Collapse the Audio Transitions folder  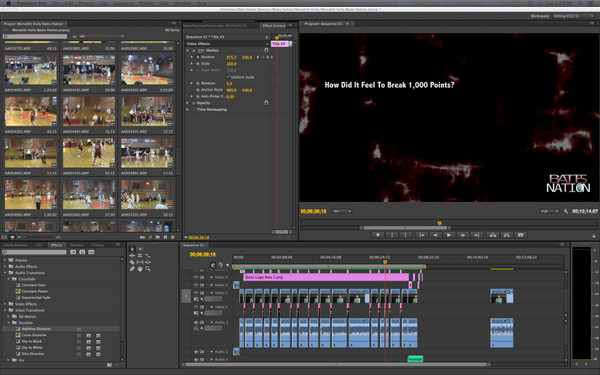click(x=5, y=272)
